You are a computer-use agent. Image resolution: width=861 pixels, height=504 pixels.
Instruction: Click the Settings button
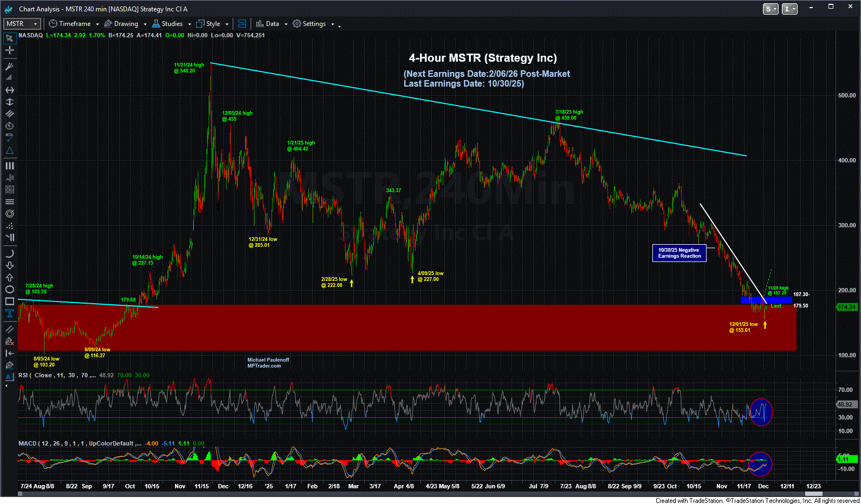point(309,24)
